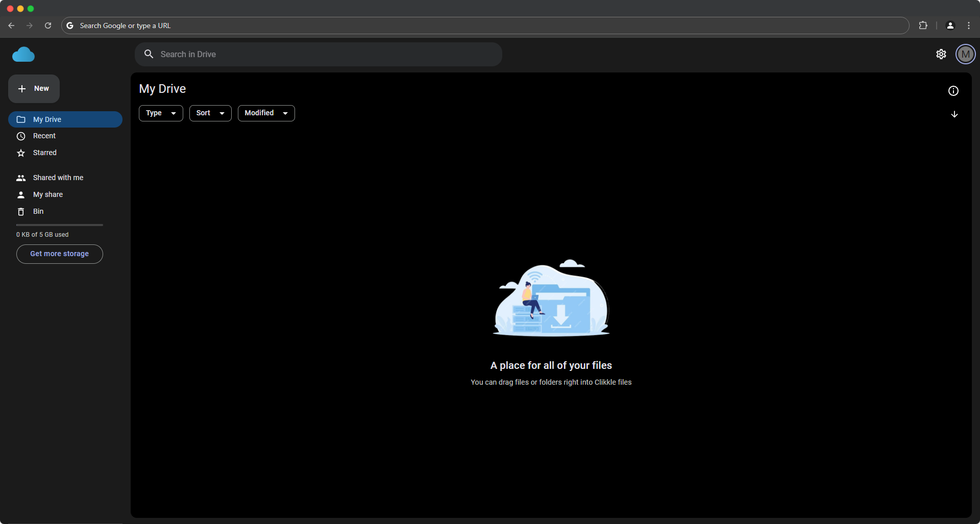This screenshot has height=524, width=980.
Task: Open the settings gear icon
Action: click(x=941, y=54)
